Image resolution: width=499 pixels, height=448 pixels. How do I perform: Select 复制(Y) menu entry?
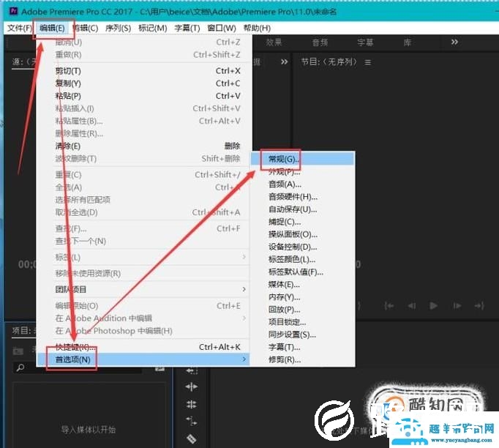[144, 83]
